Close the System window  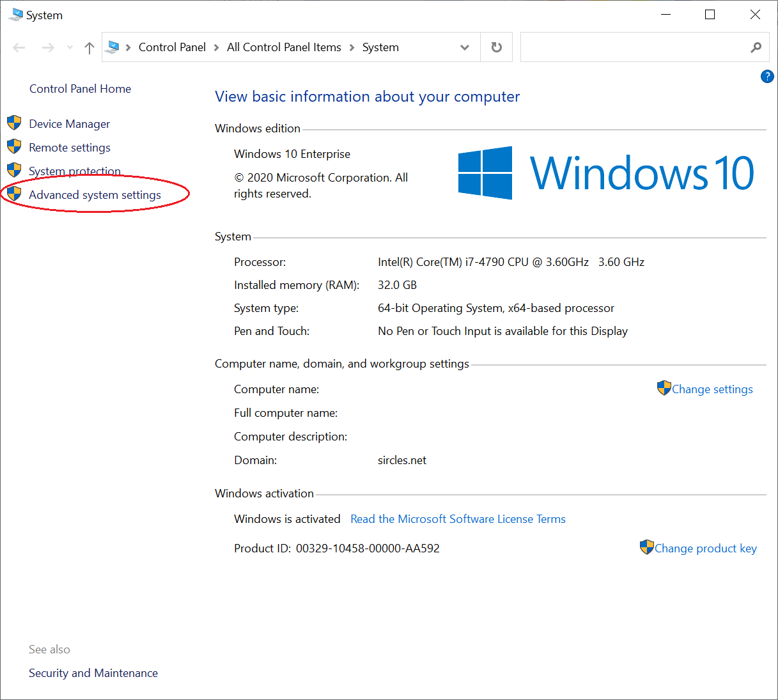pyautogui.click(x=755, y=15)
